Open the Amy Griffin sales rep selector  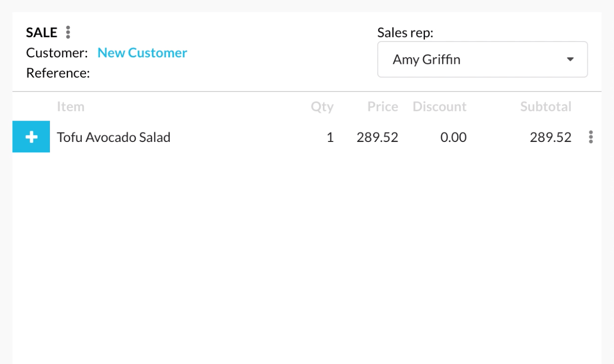(482, 59)
